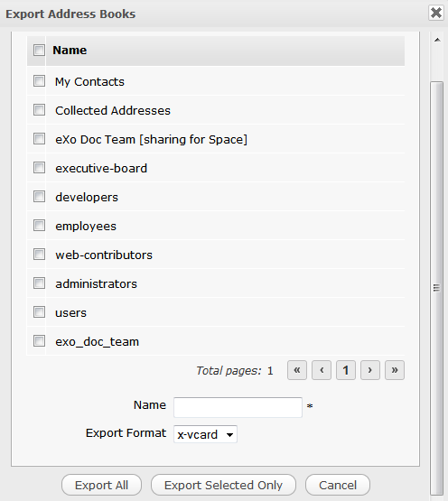Screen dimensions: 448x501
Task: Click the vertical scrollbar thumb
Action: coord(437,288)
